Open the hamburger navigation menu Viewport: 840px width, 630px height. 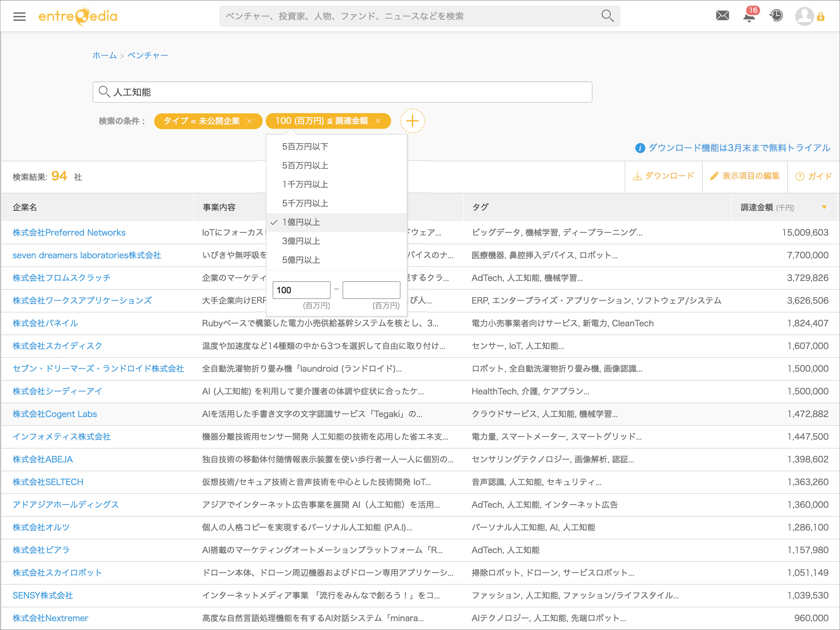click(20, 16)
